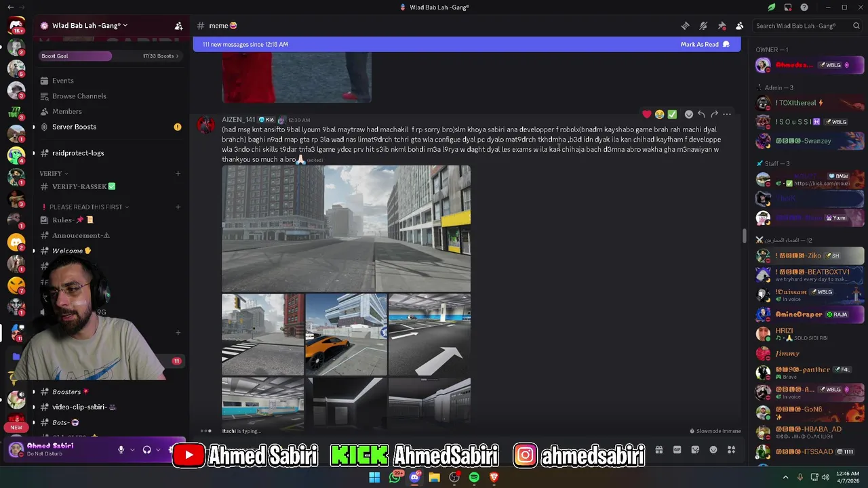Expand arrow beside raidprotect-logs channel
The image size is (868, 488).
(33, 153)
